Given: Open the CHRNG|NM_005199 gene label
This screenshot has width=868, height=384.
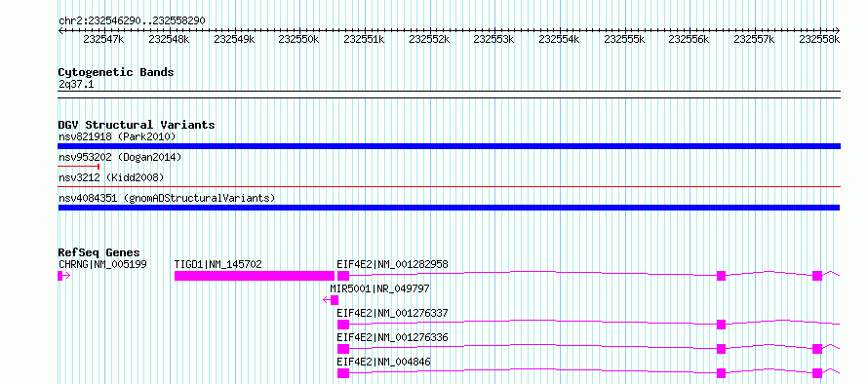Looking at the screenshot, I should coord(102,264).
